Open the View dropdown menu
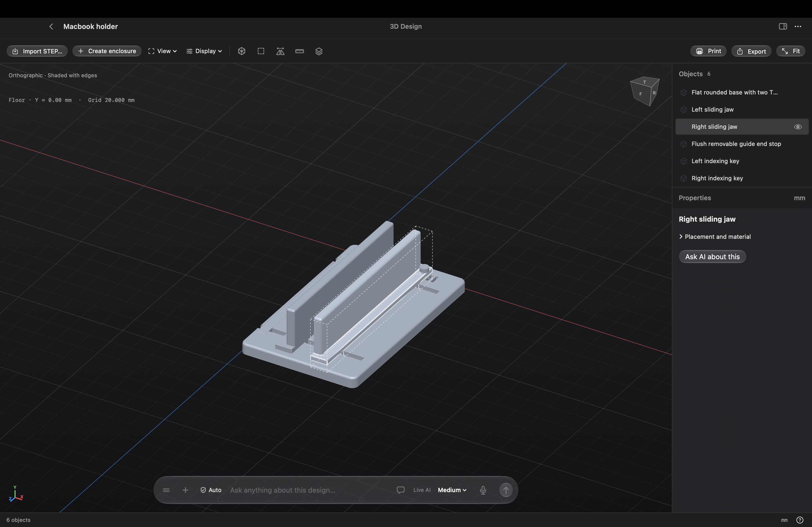This screenshot has height=527, width=812. tap(162, 51)
